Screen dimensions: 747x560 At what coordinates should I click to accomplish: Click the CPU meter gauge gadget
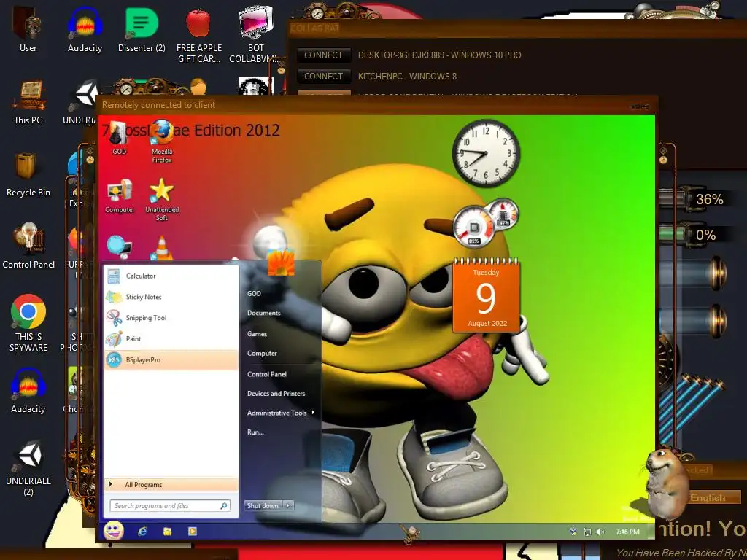[473, 227]
